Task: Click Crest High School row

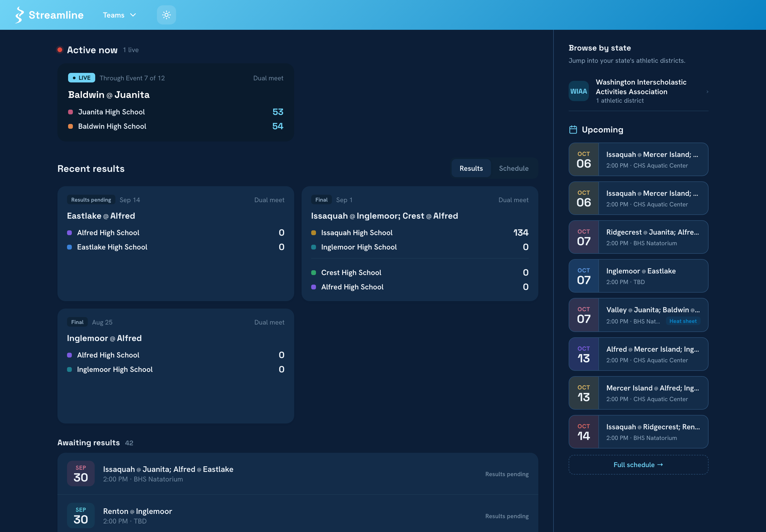Action: click(x=420, y=273)
